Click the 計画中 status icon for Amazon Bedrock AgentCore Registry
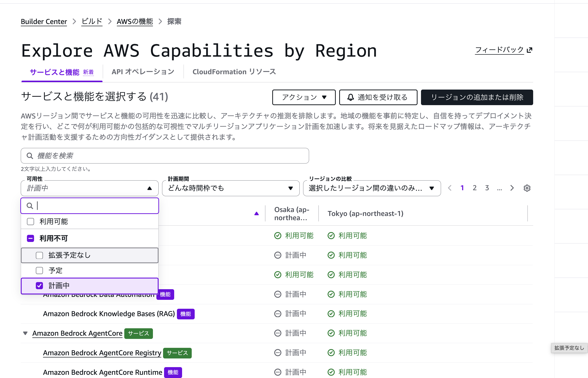The image size is (588, 378). click(278, 353)
